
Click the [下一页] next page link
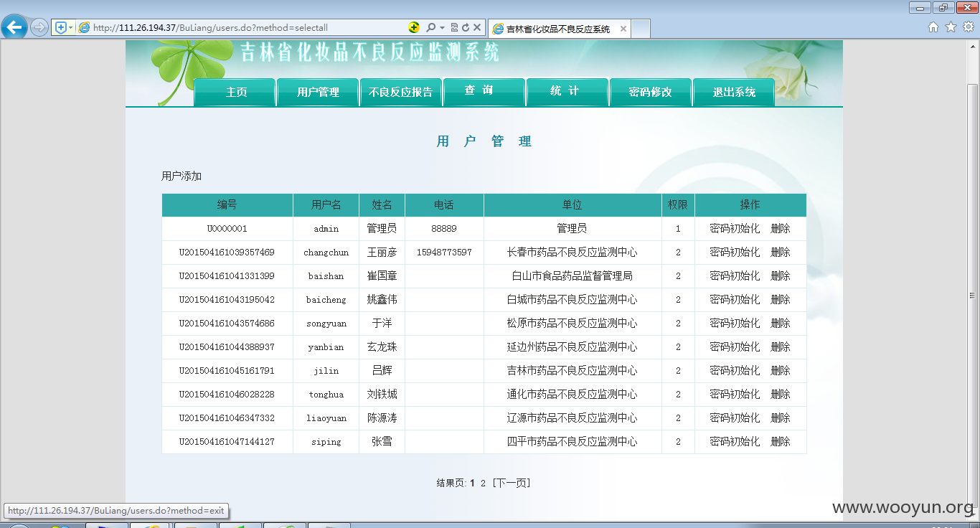point(512,484)
